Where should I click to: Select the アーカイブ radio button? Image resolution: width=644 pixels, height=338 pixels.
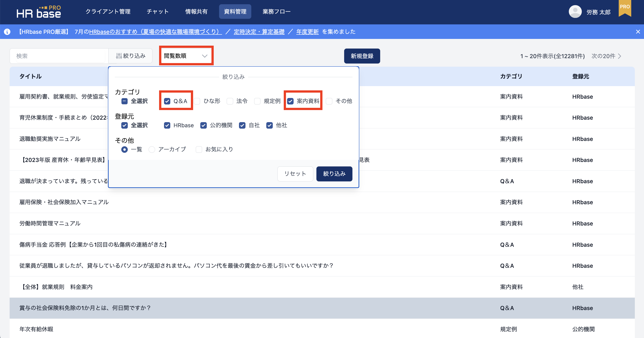[x=152, y=149]
